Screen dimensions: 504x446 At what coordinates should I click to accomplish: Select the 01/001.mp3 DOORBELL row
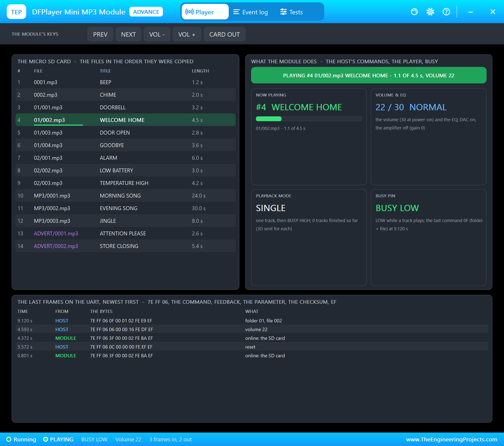click(x=125, y=107)
